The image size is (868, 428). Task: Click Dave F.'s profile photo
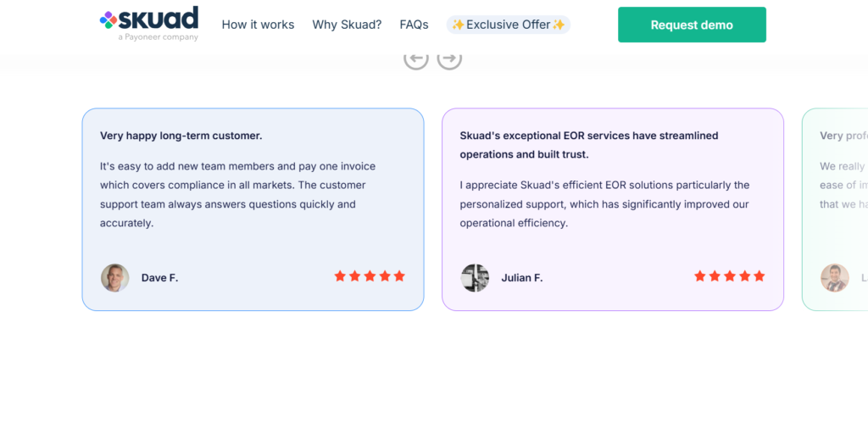click(x=115, y=278)
